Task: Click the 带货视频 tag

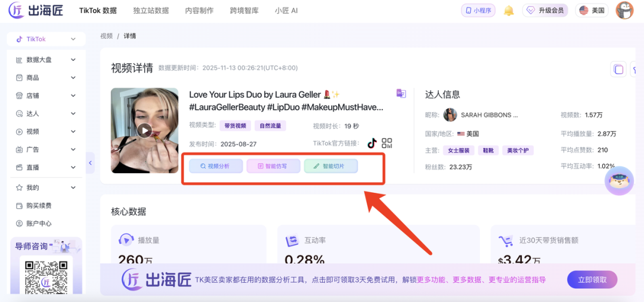Action: [x=236, y=126]
